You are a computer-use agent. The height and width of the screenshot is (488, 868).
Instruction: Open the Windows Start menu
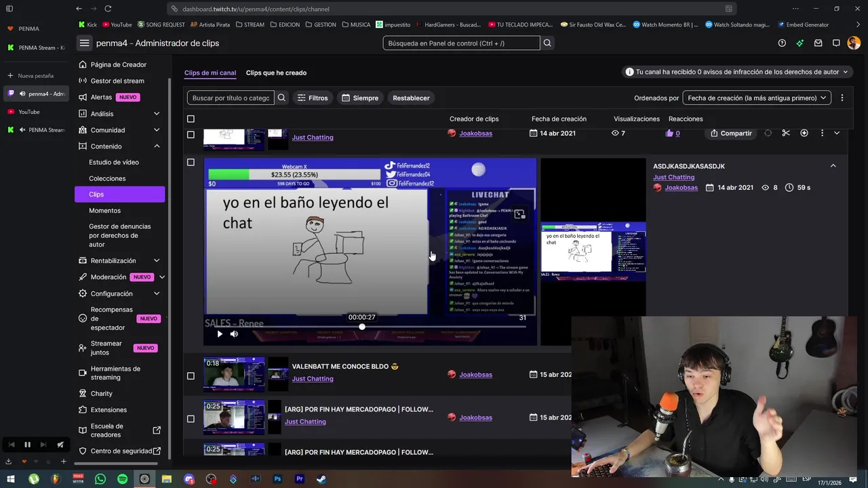[x=12, y=479]
